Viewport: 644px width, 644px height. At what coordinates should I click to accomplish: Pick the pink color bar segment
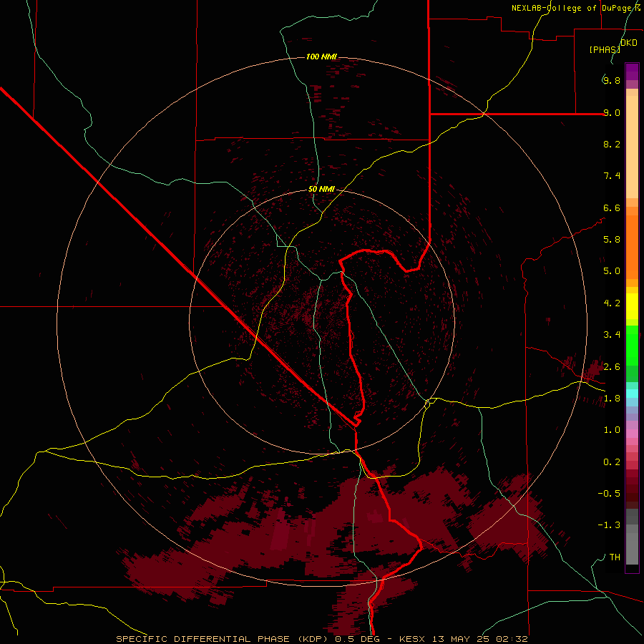tap(632, 434)
